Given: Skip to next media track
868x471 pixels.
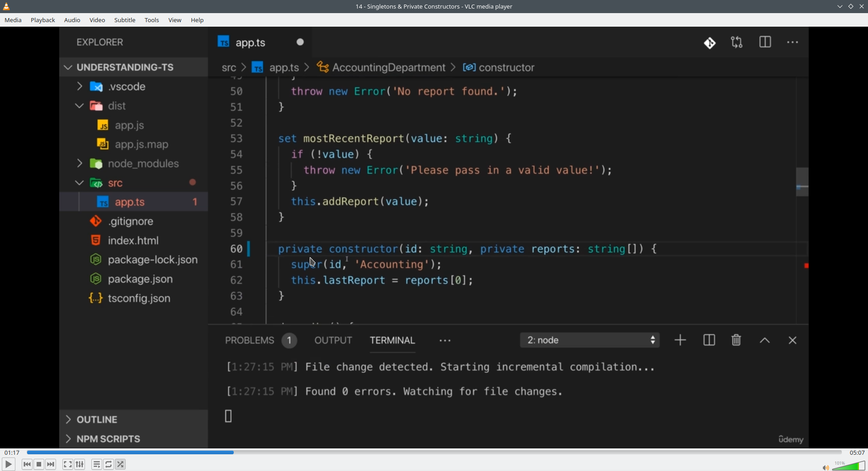Looking at the screenshot, I should click(x=51, y=464).
